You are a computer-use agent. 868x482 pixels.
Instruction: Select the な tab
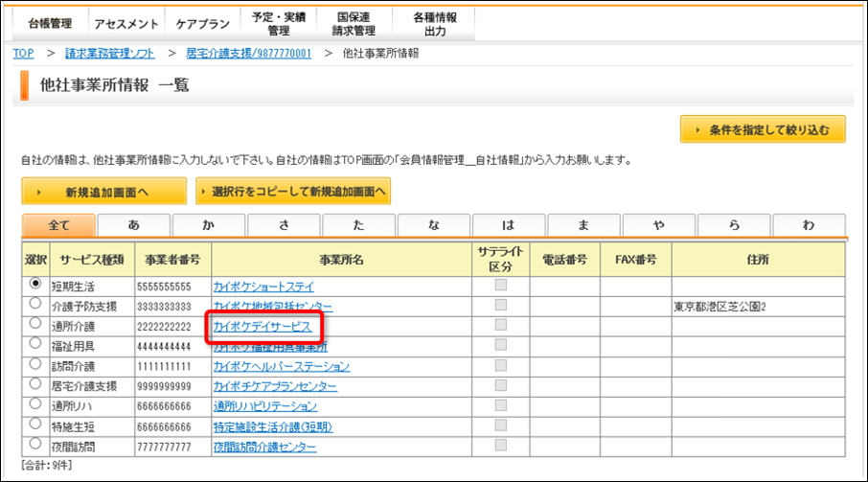(433, 225)
